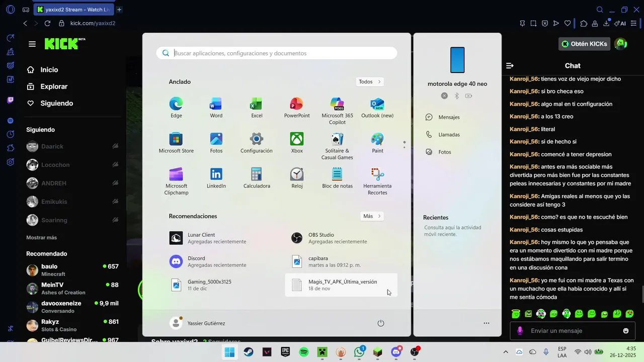
Task: Click the Windows Start button
Action: coord(229,352)
